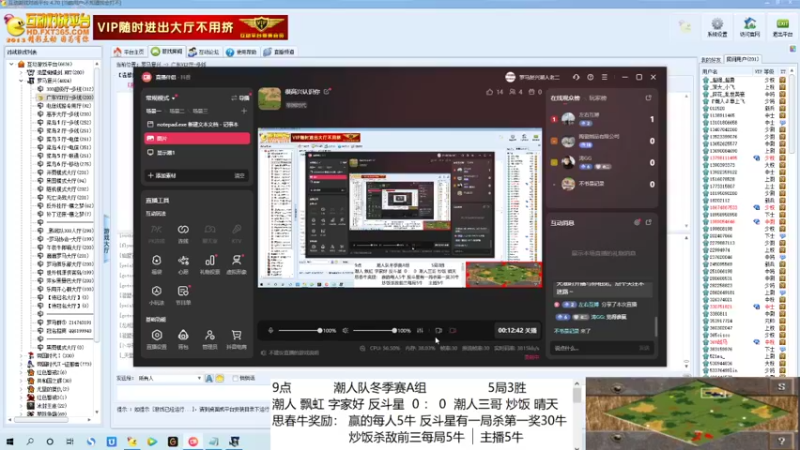Toggle the checkbox beside the chat input toolbar
Screen dimensions: 800x450
(235, 379)
